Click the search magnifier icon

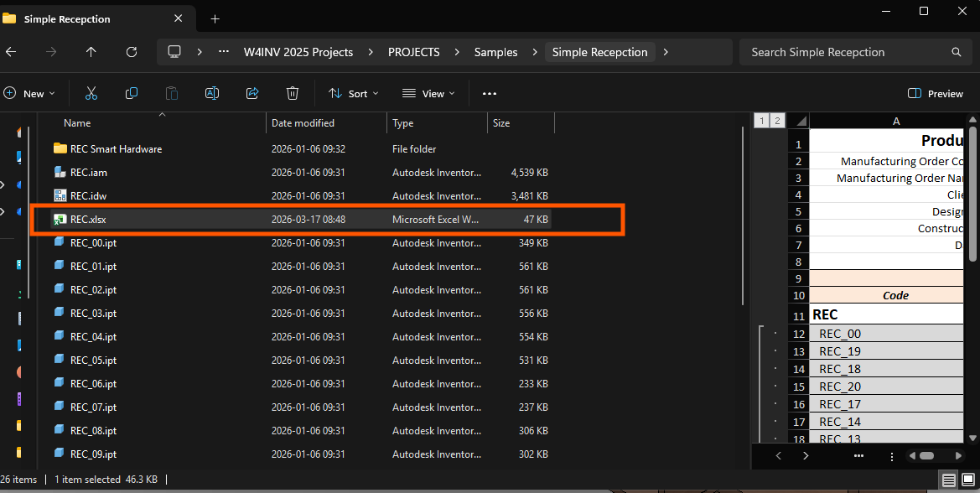coord(957,52)
